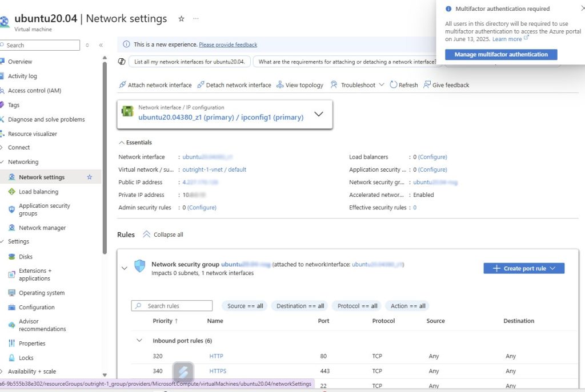
Task: Open the Troubleshoot dropdown
Action: 357,85
